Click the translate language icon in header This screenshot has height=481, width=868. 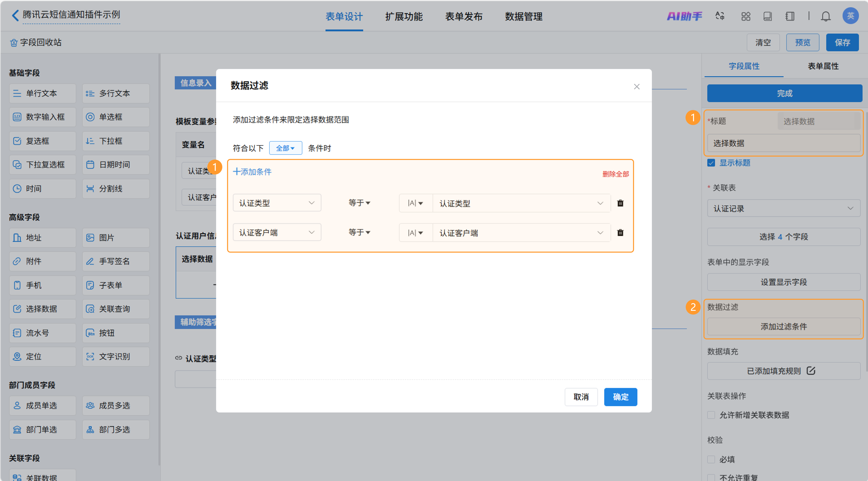(720, 16)
